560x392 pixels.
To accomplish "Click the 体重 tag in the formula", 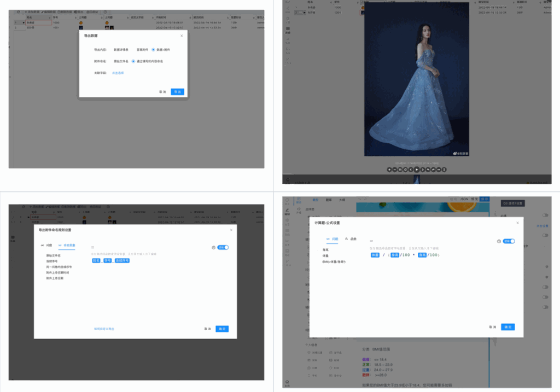I will tap(375, 255).
